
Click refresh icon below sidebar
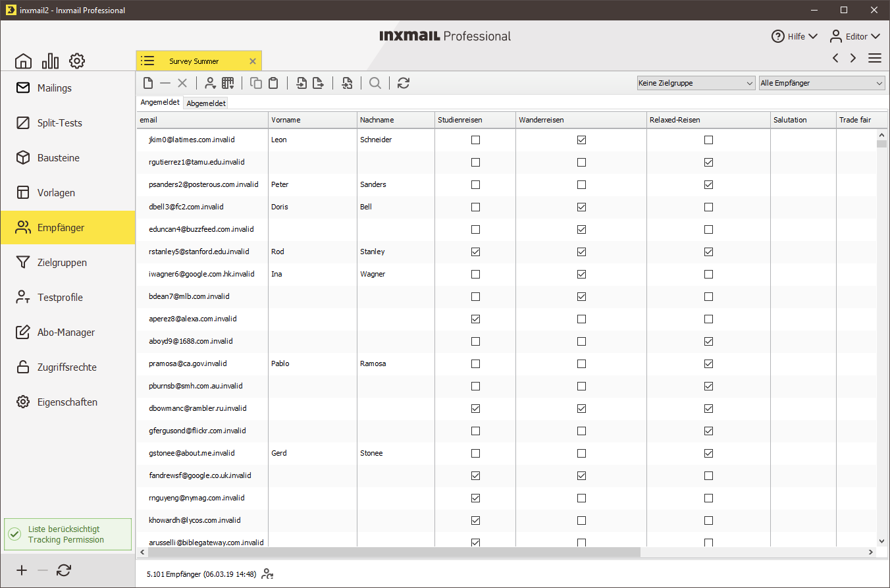coord(64,570)
